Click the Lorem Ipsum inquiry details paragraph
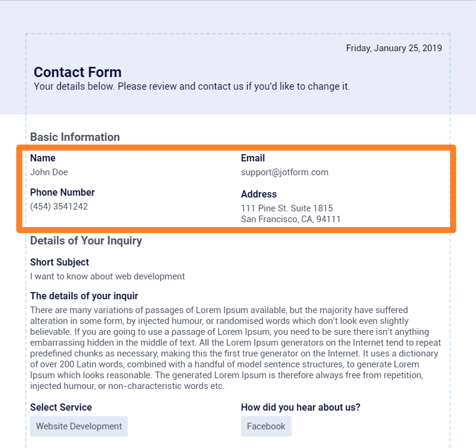476x448 pixels. 234,348
